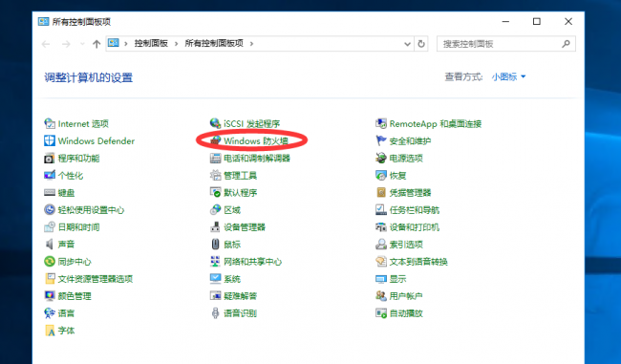Click the Windows 防火墙 icon

215,140
